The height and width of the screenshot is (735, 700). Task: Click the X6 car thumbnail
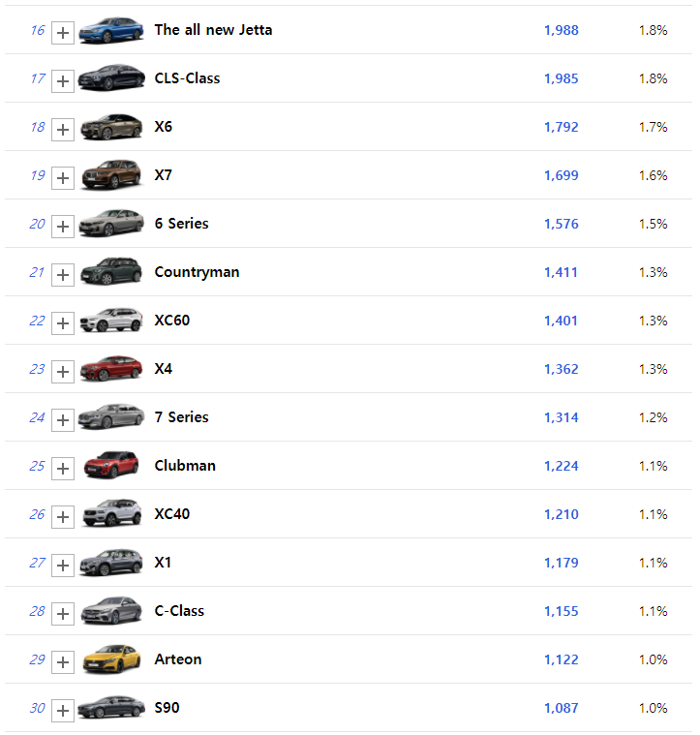click(111, 127)
